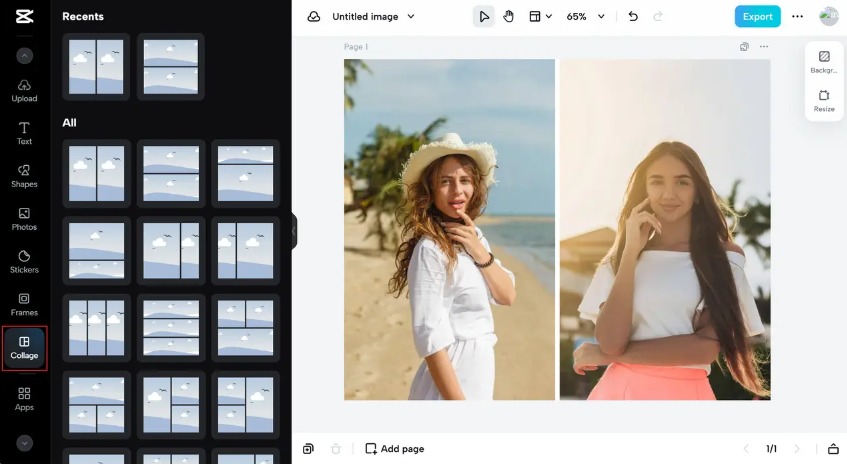This screenshot has width=847, height=464.
Task: Choose the two vertical columns layout under All
Action: click(96, 173)
